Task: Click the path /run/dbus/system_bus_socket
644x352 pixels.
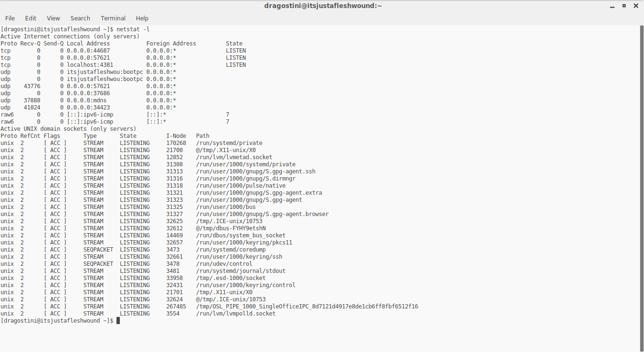Action: coord(241,235)
